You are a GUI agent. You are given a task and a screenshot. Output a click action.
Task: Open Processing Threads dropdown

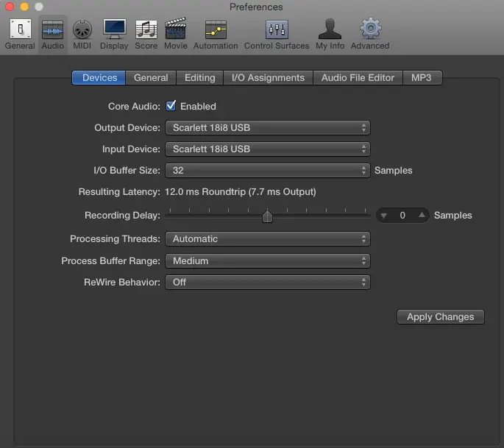[268, 239]
